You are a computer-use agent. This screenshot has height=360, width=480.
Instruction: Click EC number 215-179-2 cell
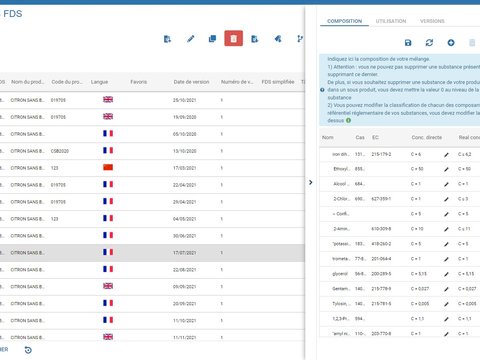pyautogui.click(x=381, y=154)
